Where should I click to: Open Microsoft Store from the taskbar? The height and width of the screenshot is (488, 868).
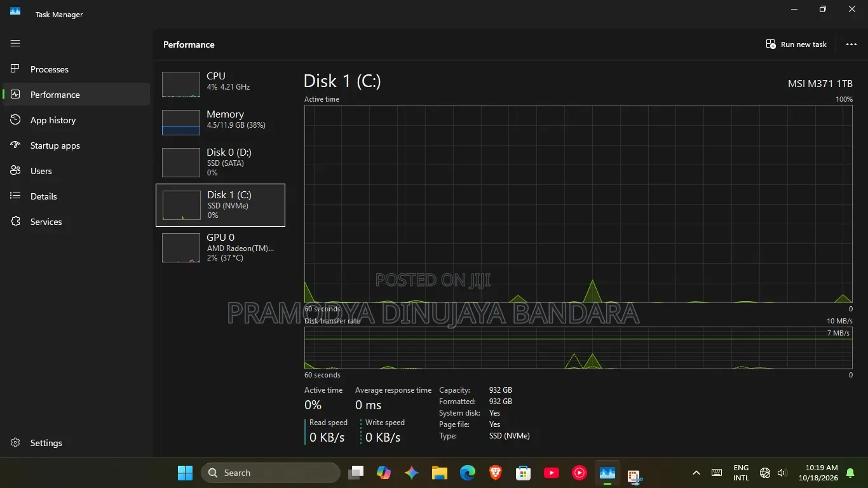pyautogui.click(x=524, y=473)
